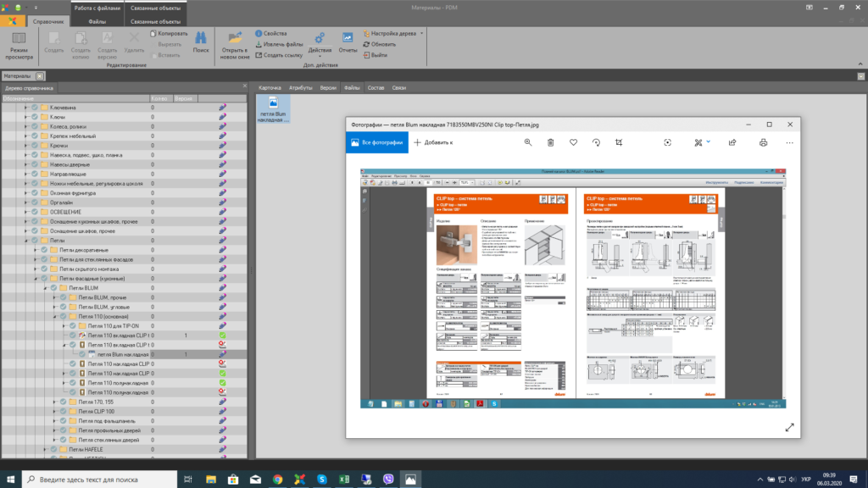Viewport: 868px width, 488px height.
Task: Collapse the Петли folder
Action: tap(26, 241)
